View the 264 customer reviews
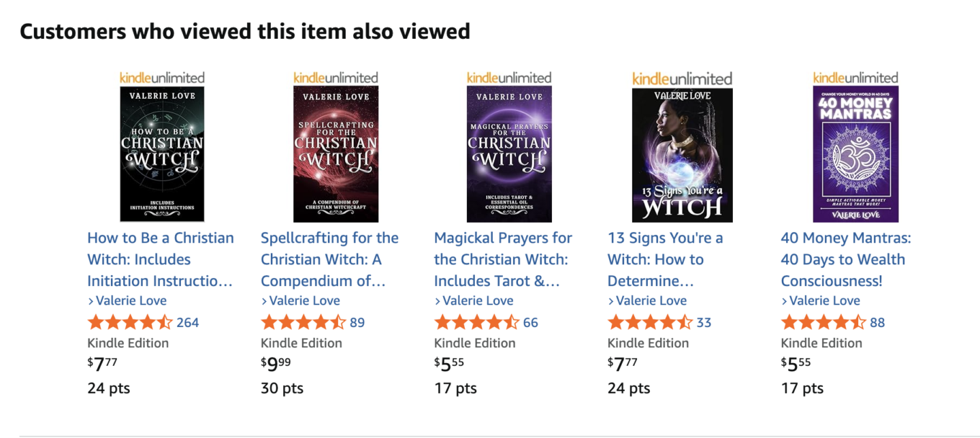The height and width of the screenshot is (438, 980). (188, 322)
